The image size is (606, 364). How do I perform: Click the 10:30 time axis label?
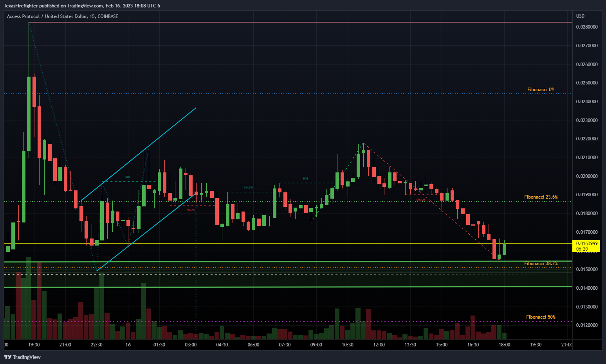click(348, 345)
